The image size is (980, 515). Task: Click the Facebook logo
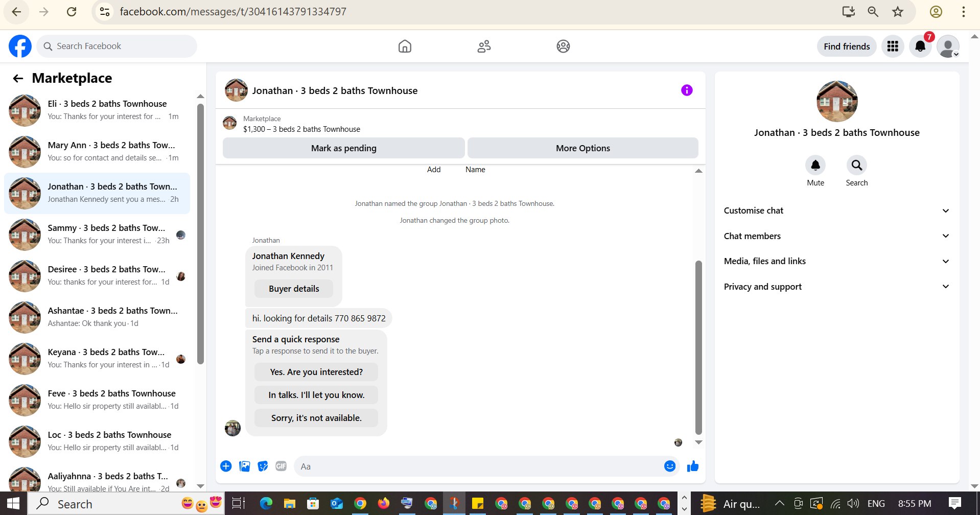pos(20,46)
